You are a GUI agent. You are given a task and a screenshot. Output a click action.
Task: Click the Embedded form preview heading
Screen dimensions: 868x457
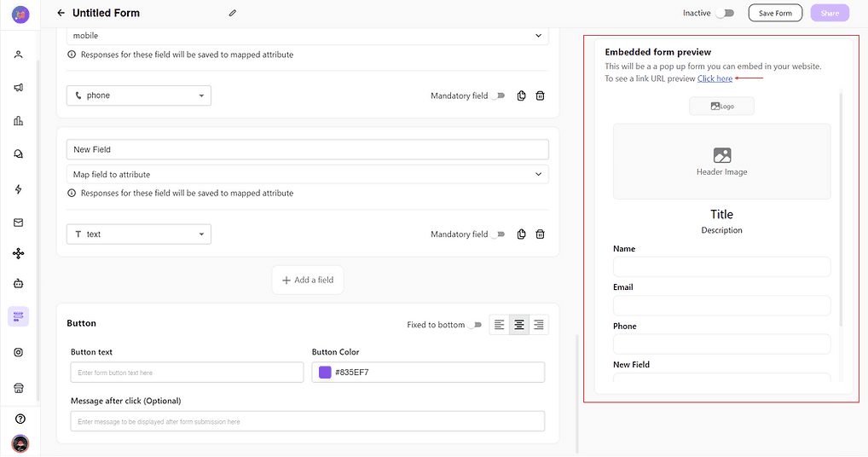[x=657, y=52]
